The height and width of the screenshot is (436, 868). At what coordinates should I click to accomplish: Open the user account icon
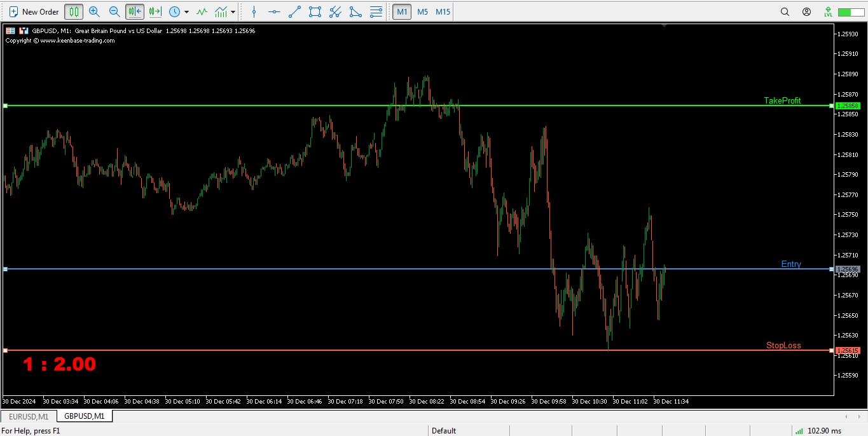click(806, 11)
